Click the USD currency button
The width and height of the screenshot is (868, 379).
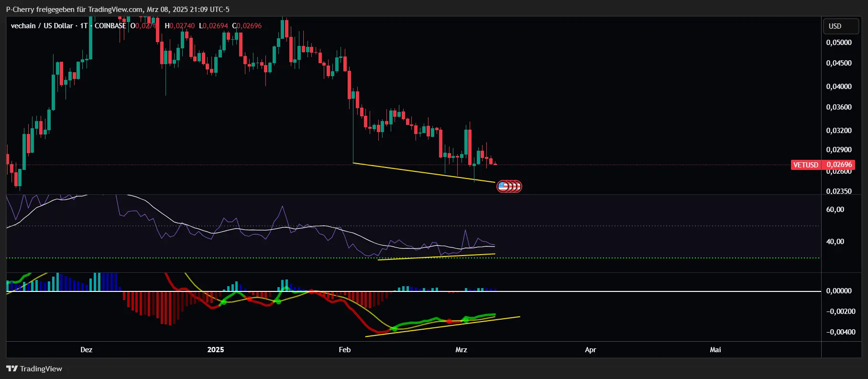click(840, 26)
